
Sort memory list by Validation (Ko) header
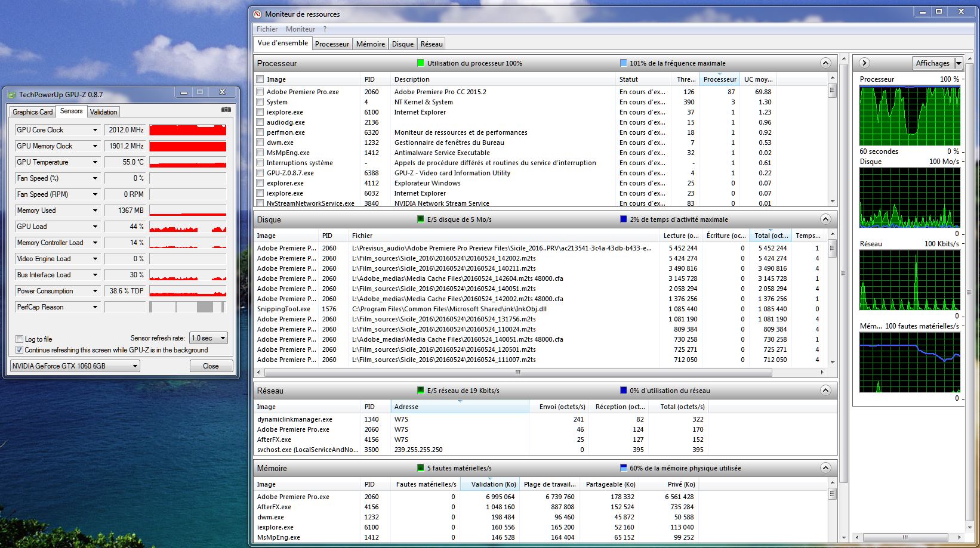click(490, 484)
